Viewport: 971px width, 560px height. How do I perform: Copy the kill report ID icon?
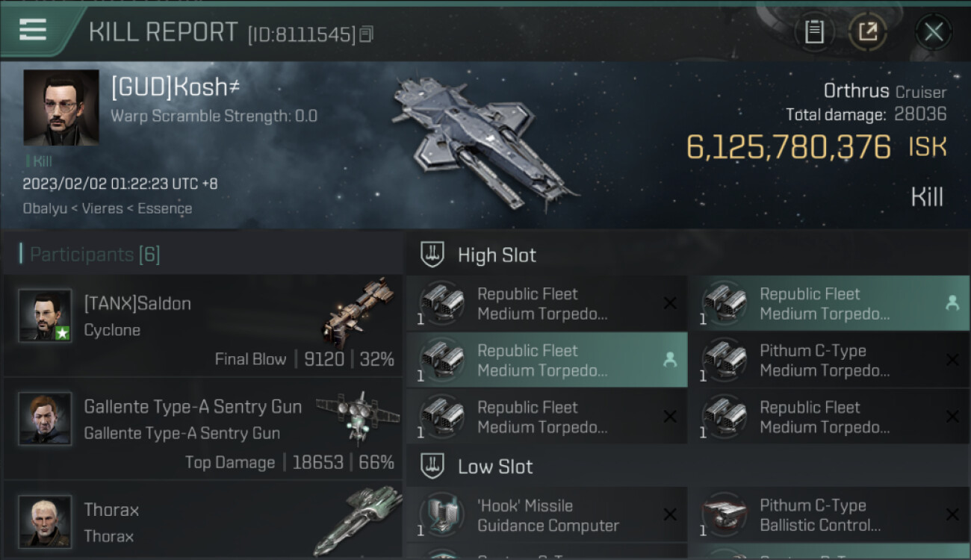[366, 34]
